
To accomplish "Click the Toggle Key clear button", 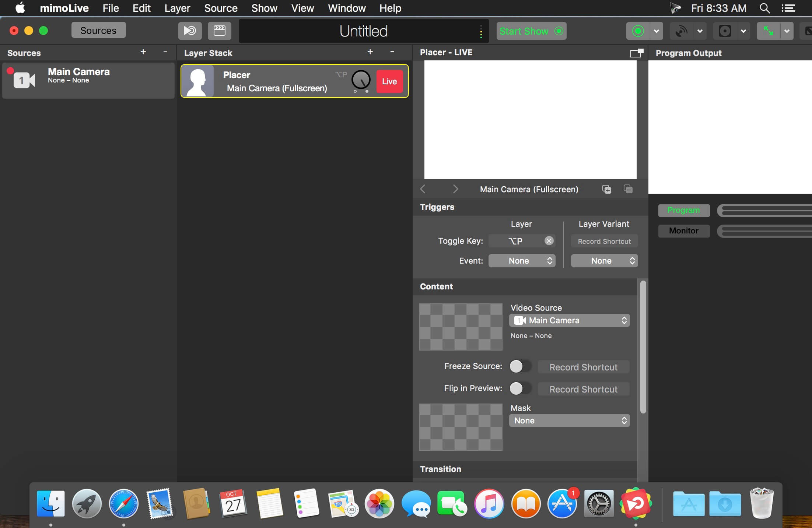I will tap(549, 241).
